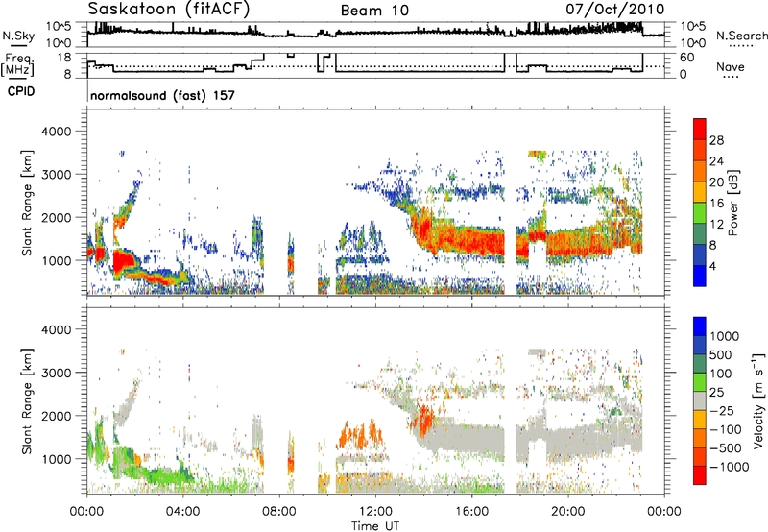Click the '-500' label on the velocity colorbar
Viewport: 768px width, 532px height.
726,448
